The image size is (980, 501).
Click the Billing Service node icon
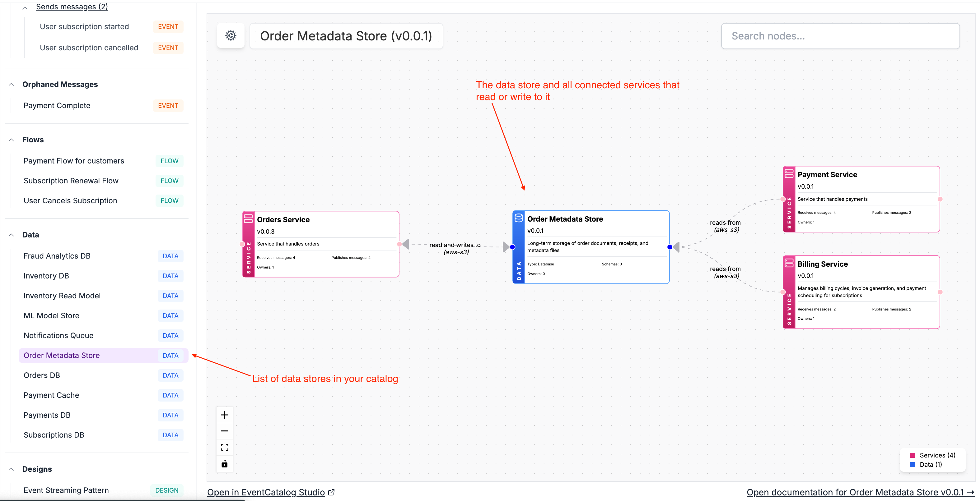pos(789,263)
